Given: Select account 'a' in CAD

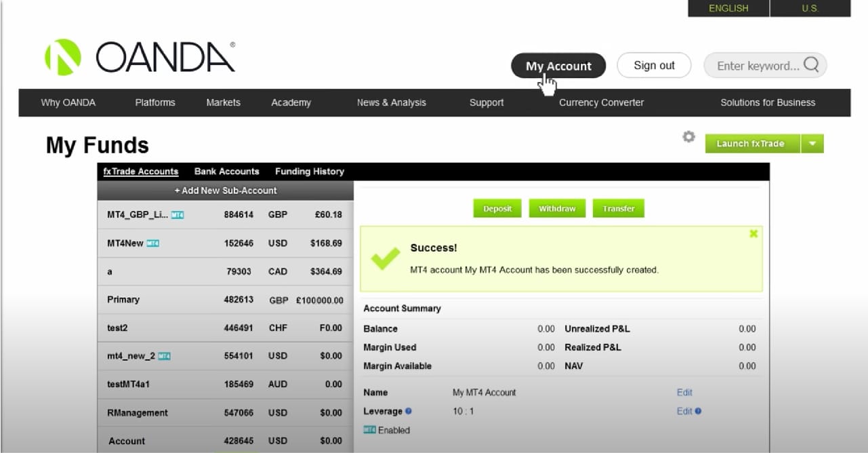Looking at the screenshot, I should 226,271.
